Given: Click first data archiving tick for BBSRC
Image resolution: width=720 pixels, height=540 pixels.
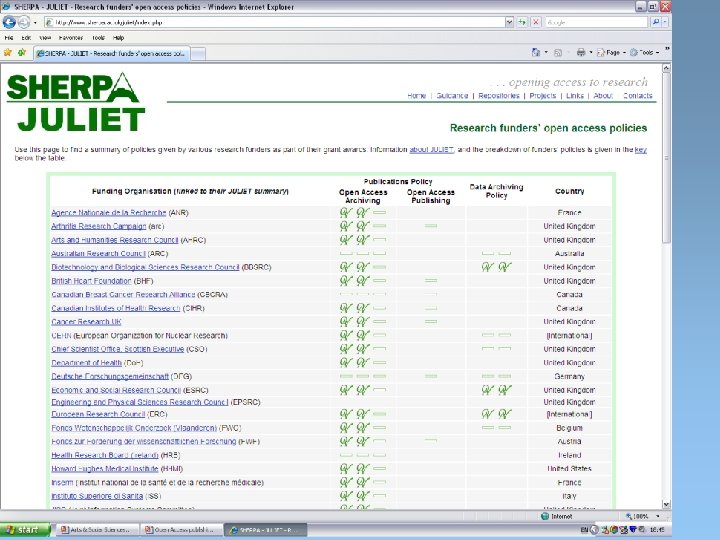Looking at the screenshot, I should click(488, 267).
